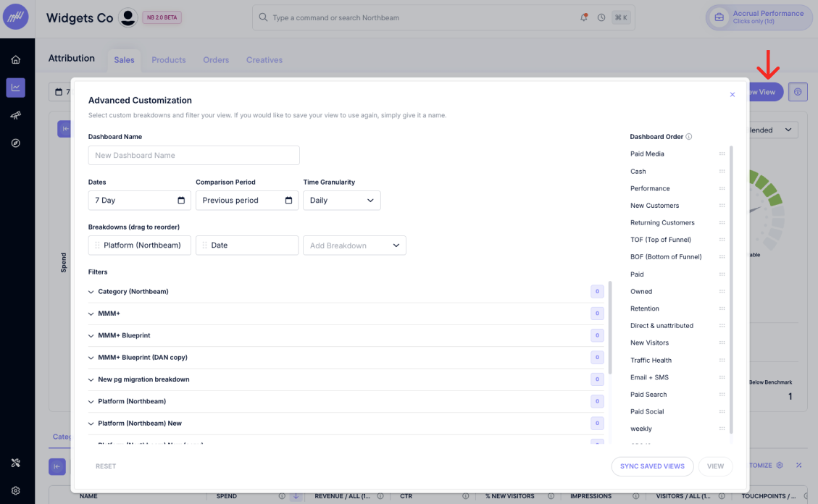This screenshot has width=818, height=504.
Task: Select Cash in Dashboard Order
Action: pos(638,171)
